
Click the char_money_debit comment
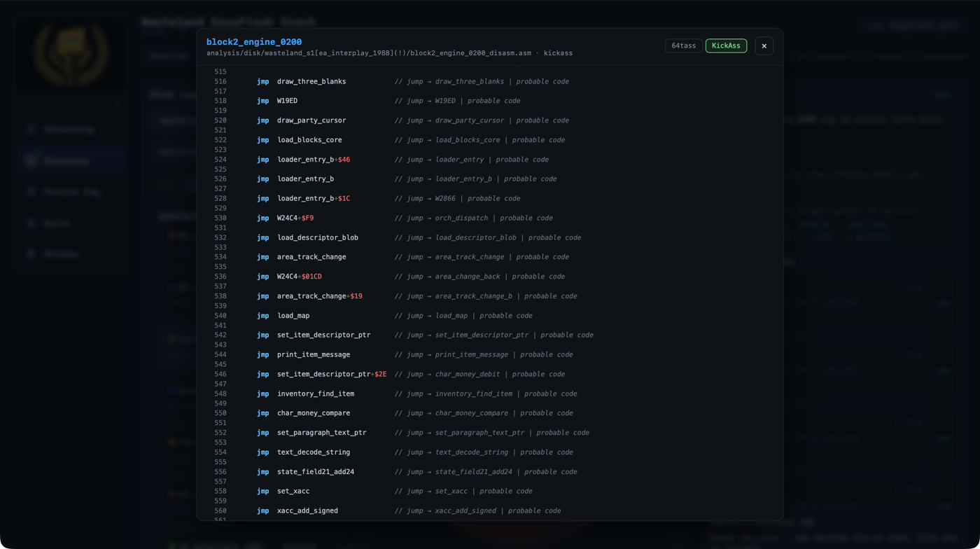(479, 374)
